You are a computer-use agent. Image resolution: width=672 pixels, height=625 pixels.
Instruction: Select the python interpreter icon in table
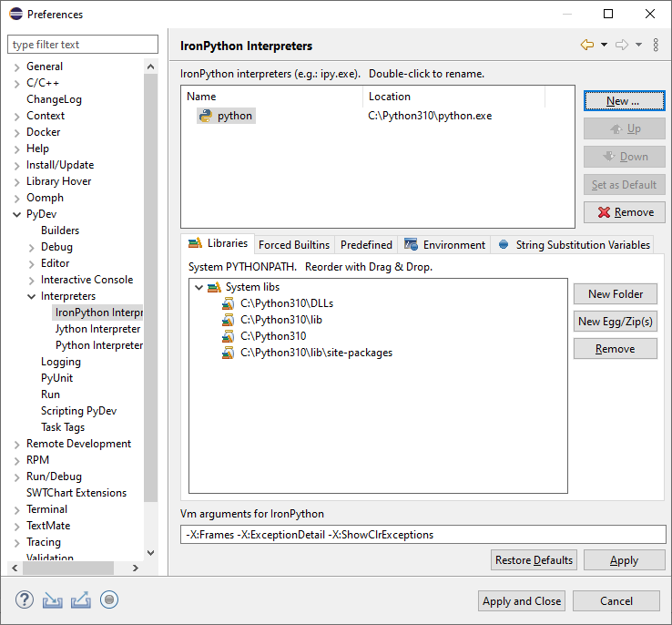tap(206, 116)
